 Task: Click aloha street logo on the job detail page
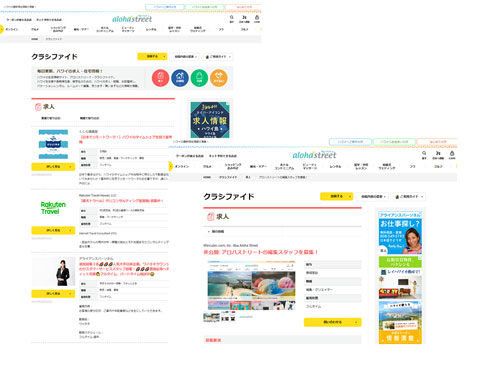(x=314, y=155)
